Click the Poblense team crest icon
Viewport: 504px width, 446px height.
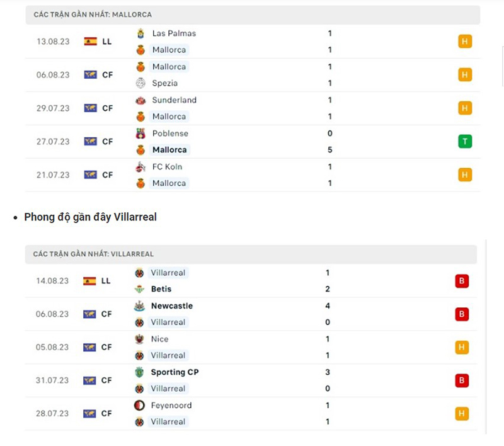coord(140,134)
